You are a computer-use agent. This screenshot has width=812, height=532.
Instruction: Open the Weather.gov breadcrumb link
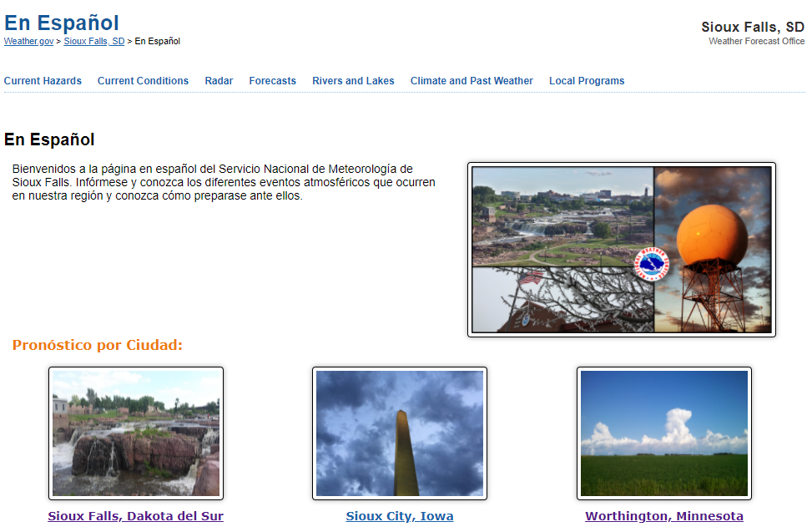click(x=28, y=41)
